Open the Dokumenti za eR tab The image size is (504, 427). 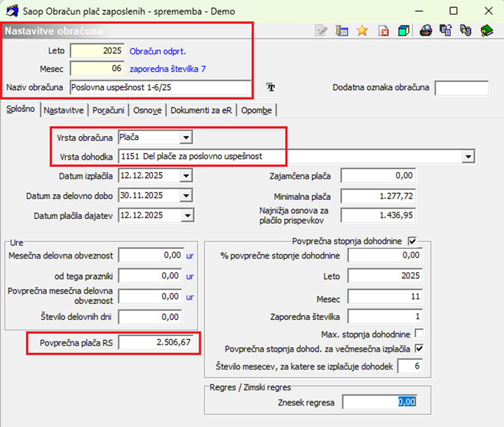point(201,110)
